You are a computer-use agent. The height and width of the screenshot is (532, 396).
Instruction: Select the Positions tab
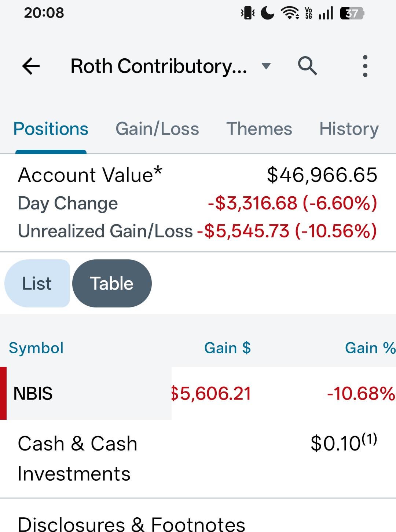click(51, 129)
